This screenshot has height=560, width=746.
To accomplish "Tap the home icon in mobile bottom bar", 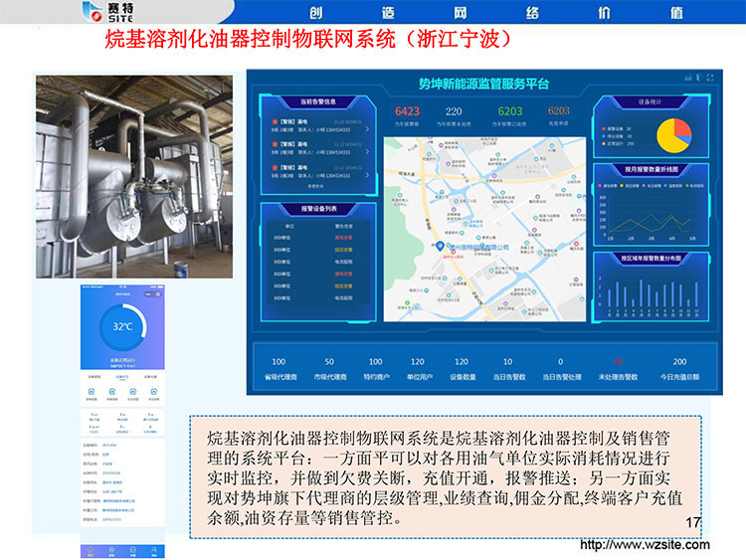I will pyautogui.click(x=91, y=551).
